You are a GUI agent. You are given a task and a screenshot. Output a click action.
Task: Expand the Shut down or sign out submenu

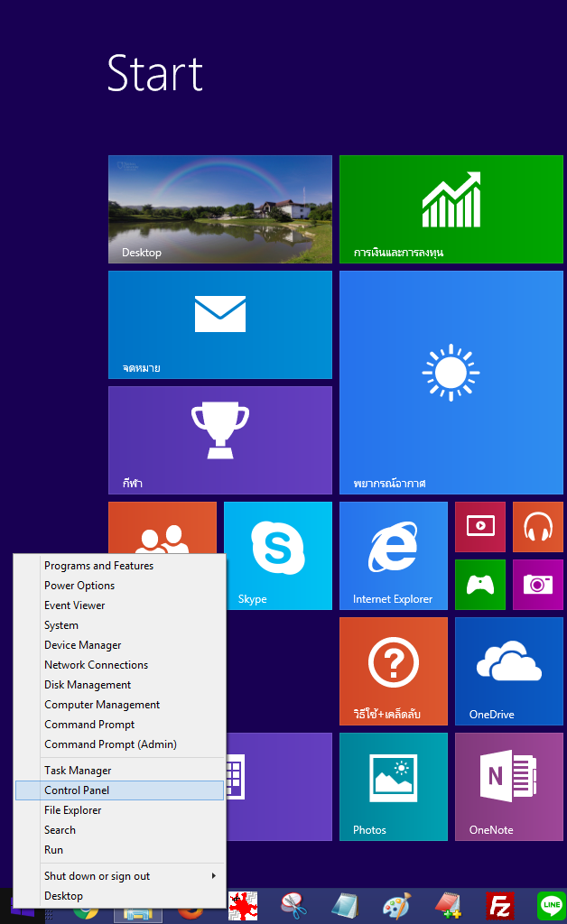coord(120,876)
